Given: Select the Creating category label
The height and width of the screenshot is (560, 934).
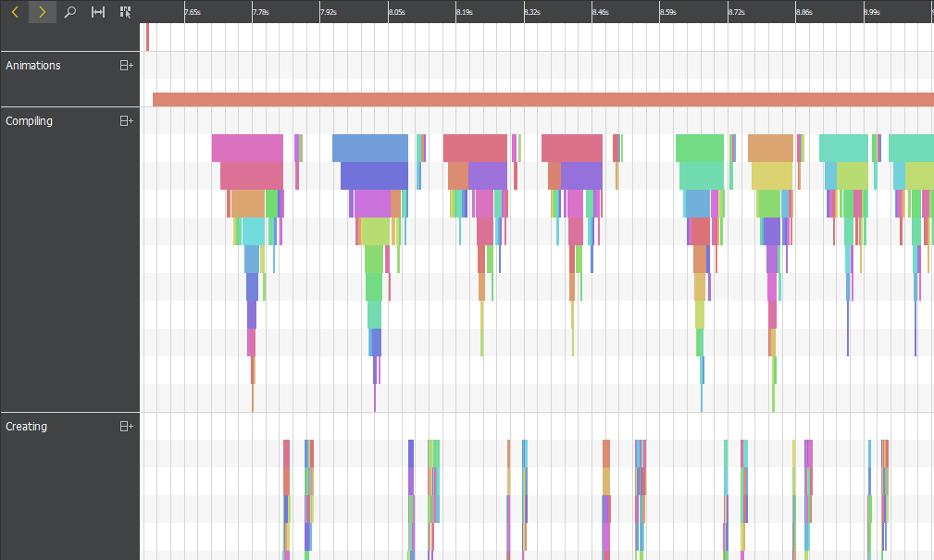Looking at the screenshot, I should (x=27, y=427).
